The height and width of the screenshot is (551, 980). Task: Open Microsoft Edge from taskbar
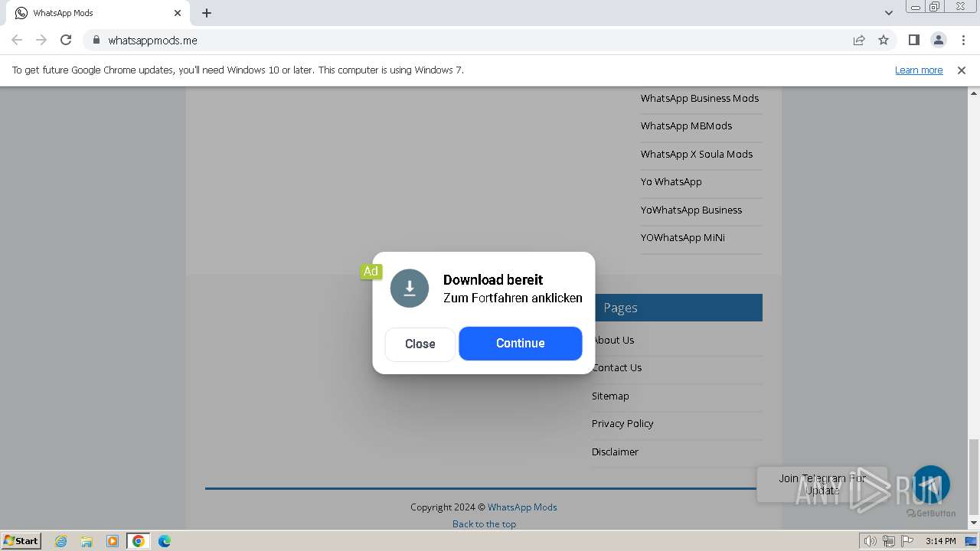(x=164, y=541)
